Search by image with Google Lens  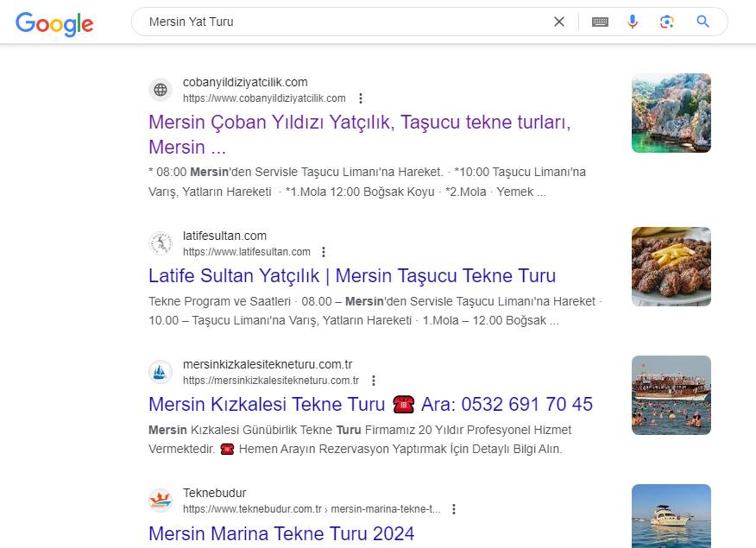click(666, 22)
